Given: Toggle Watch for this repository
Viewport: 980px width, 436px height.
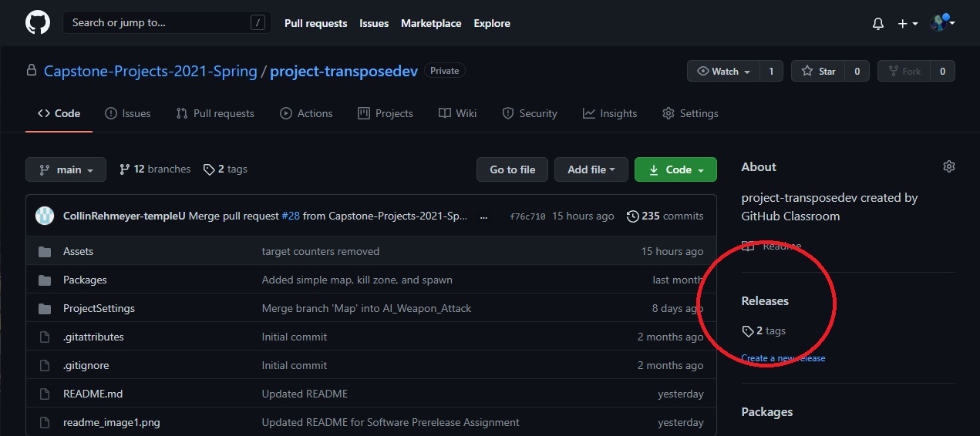Looking at the screenshot, I should pos(723,71).
